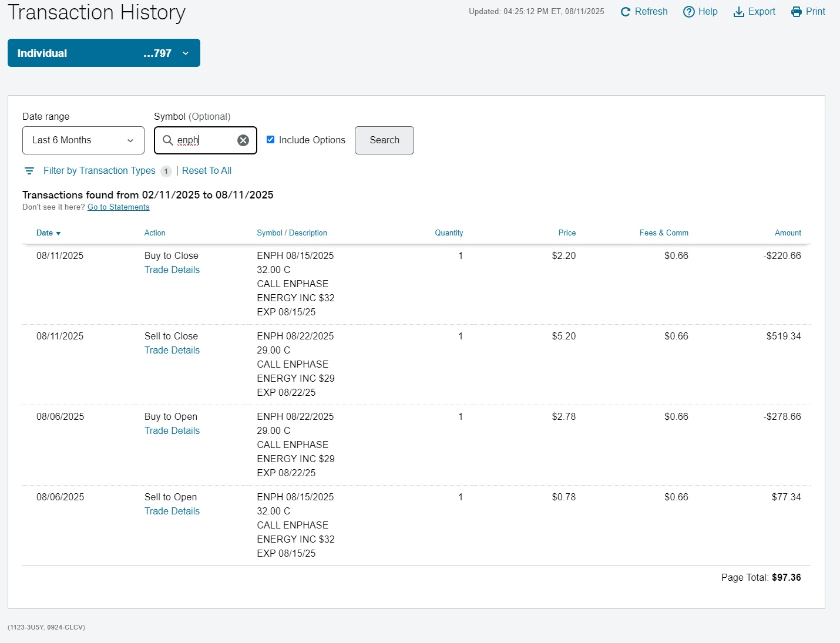The height and width of the screenshot is (643, 840).
Task: Click the Refresh icon
Action: coord(626,12)
